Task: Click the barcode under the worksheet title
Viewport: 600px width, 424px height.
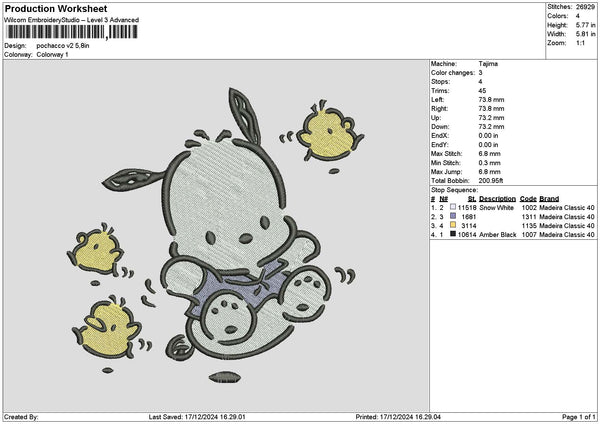Action: pyautogui.click(x=72, y=32)
